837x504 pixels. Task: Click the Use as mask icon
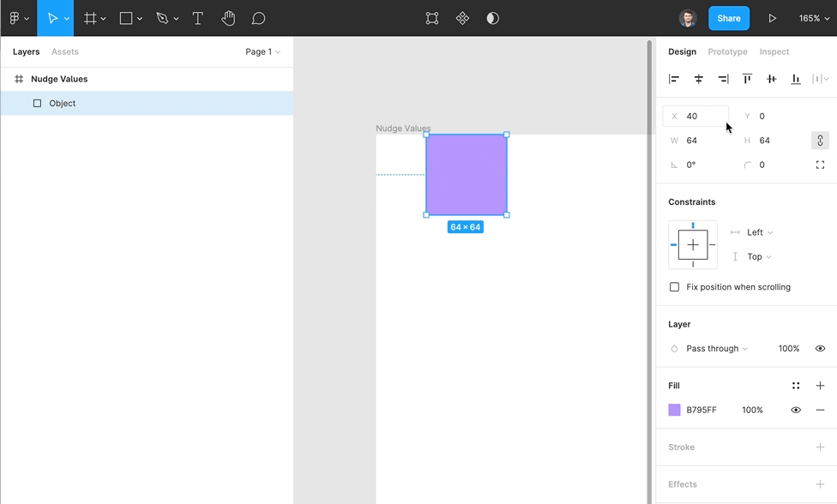pyautogui.click(x=493, y=18)
